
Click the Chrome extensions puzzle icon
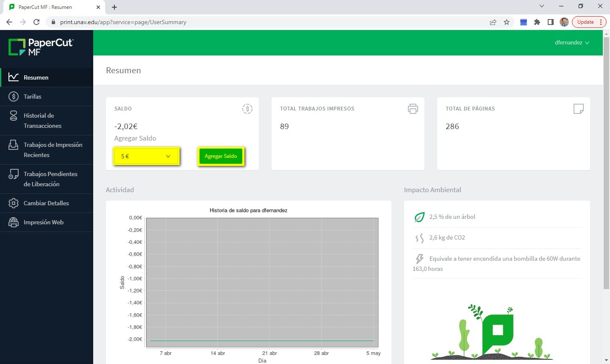pyautogui.click(x=537, y=22)
